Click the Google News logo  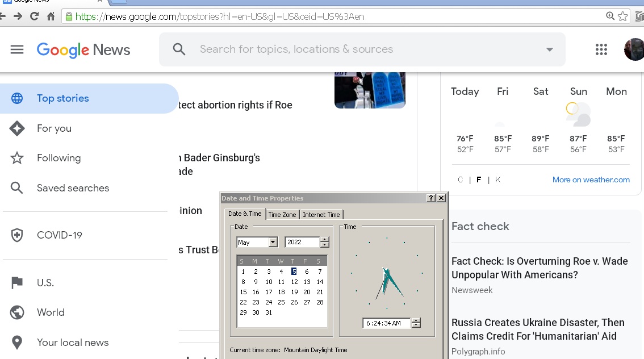(x=83, y=49)
